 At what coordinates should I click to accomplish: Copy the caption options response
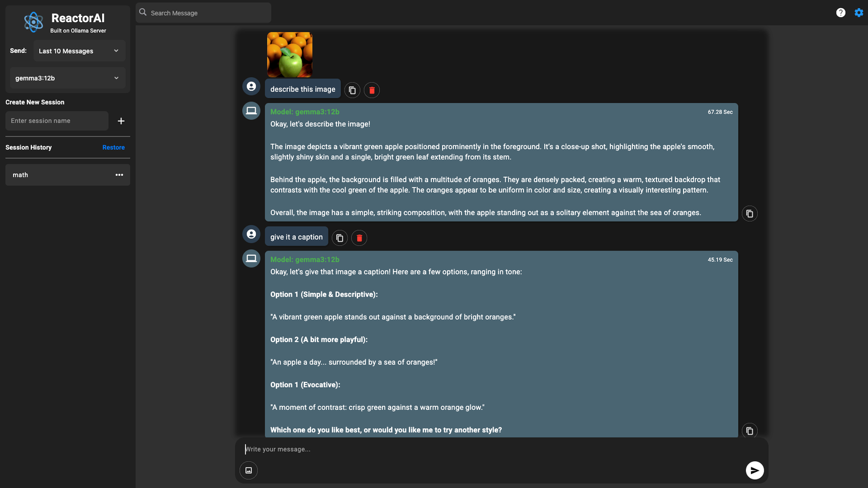pos(749,431)
